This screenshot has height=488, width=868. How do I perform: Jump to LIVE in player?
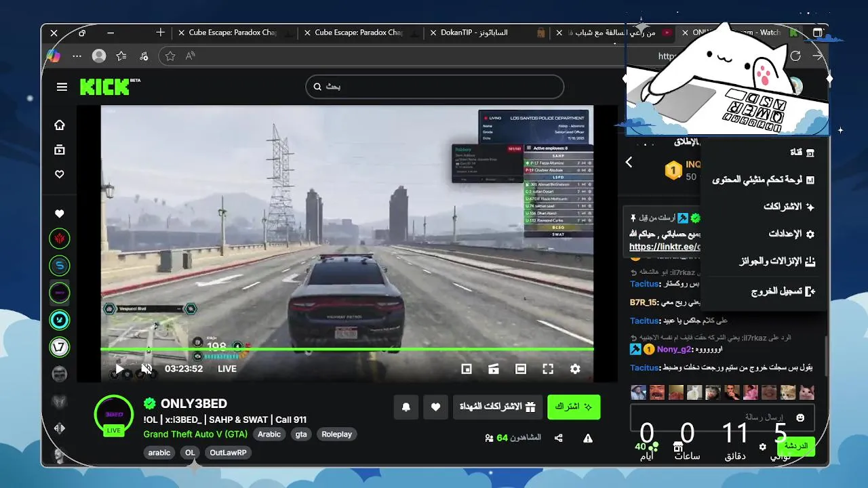click(x=227, y=369)
